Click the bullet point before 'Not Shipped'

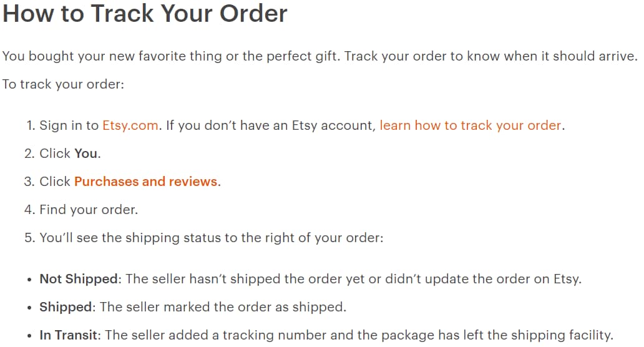click(30, 280)
